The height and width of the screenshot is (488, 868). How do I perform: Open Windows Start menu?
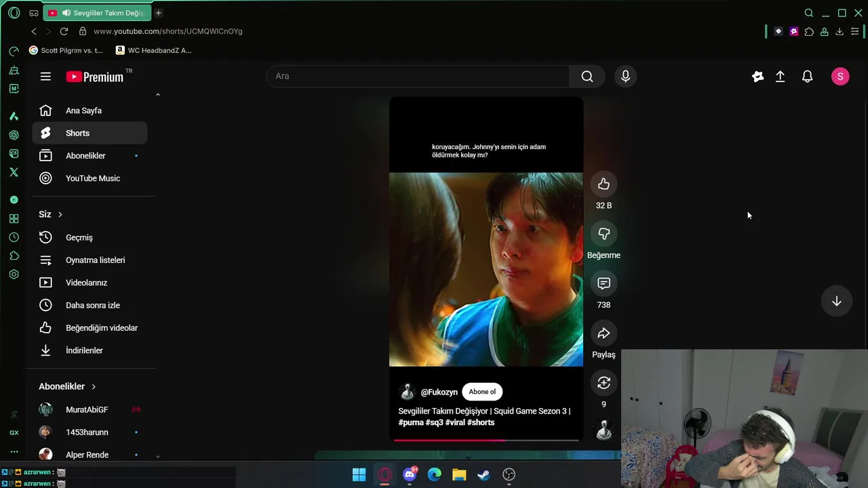(x=359, y=475)
